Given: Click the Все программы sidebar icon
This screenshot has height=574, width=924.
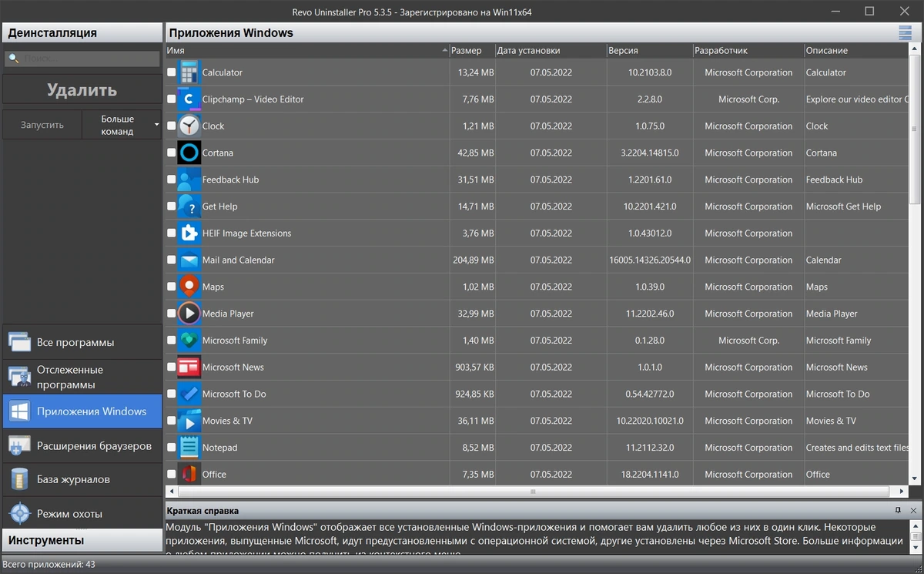Looking at the screenshot, I should tap(19, 342).
